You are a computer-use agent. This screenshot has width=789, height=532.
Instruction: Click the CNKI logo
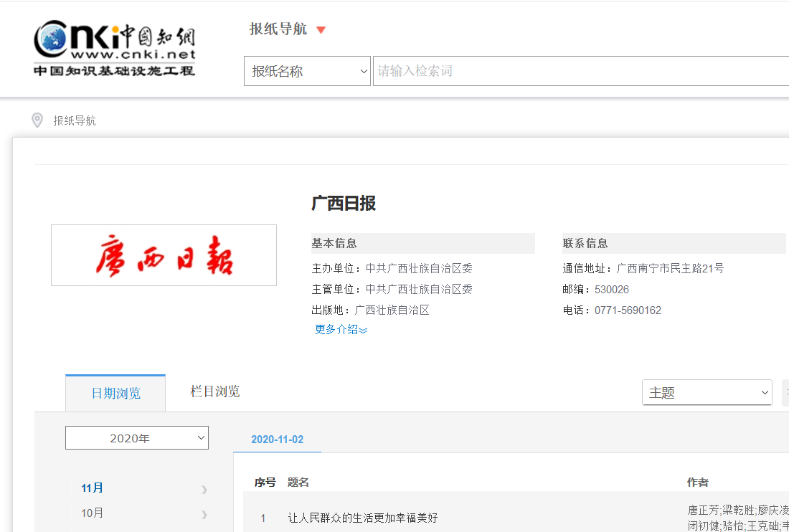114,48
